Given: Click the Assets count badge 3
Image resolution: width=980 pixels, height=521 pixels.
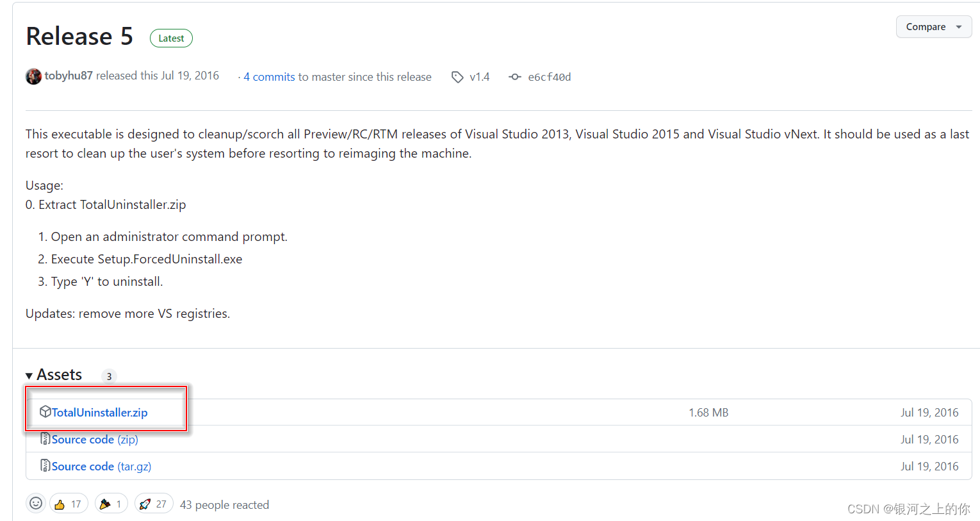Looking at the screenshot, I should pyautogui.click(x=109, y=376).
